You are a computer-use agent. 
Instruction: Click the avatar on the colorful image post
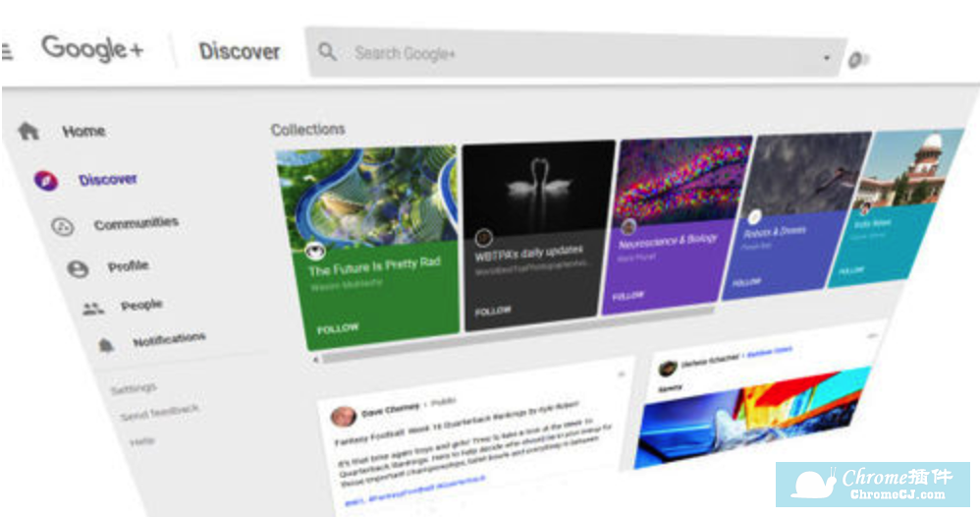point(668,368)
